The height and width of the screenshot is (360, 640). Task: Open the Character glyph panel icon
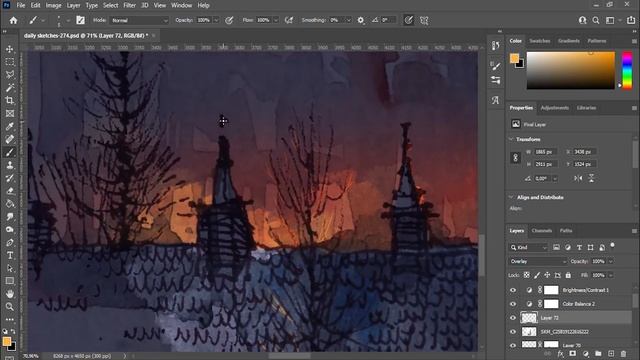pyautogui.click(x=496, y=100)
